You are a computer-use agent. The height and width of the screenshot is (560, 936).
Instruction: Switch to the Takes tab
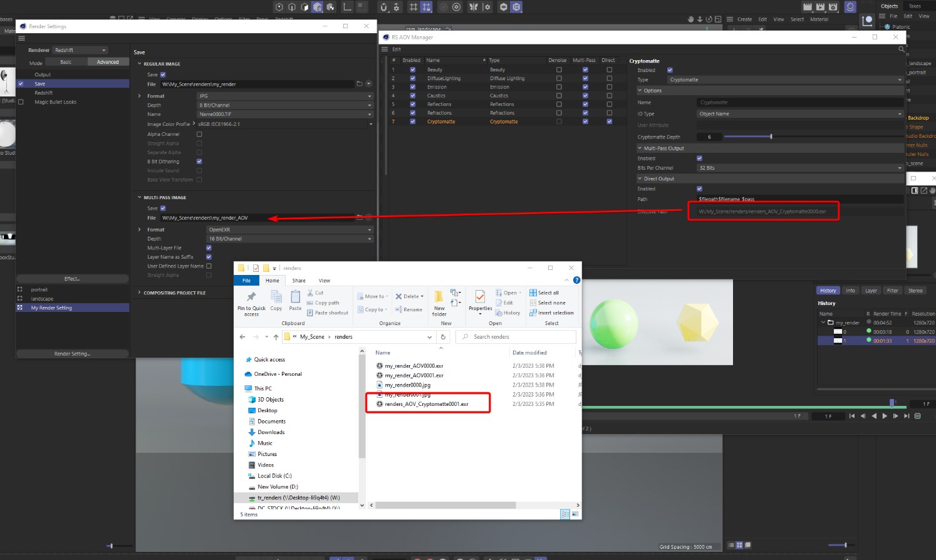click(915, 6)
